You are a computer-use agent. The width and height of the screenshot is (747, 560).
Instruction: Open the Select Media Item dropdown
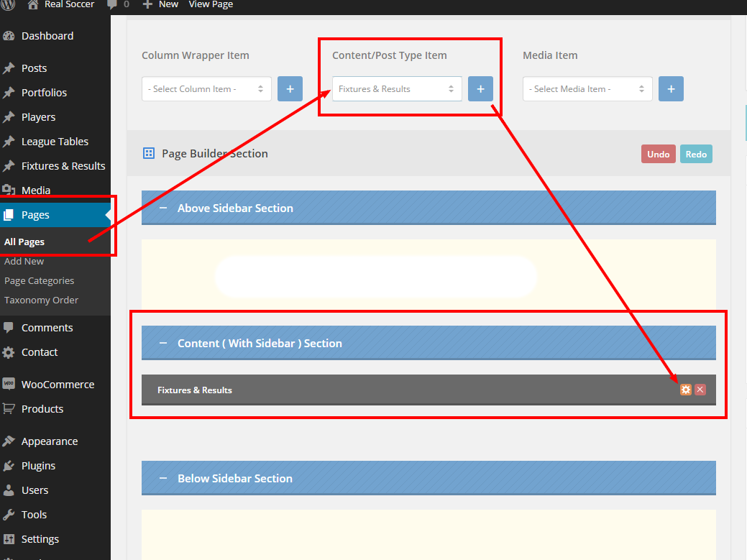pos(587,89)
